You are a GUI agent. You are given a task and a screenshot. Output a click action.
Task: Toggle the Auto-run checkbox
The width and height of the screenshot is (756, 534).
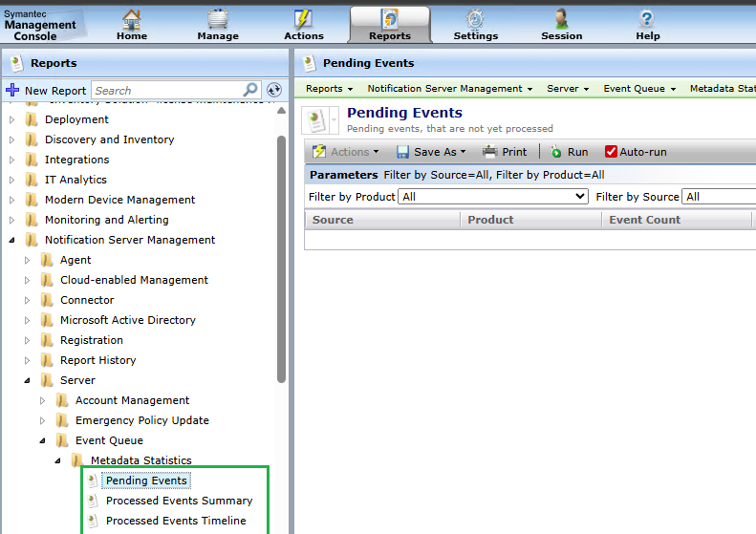point(611,151)
